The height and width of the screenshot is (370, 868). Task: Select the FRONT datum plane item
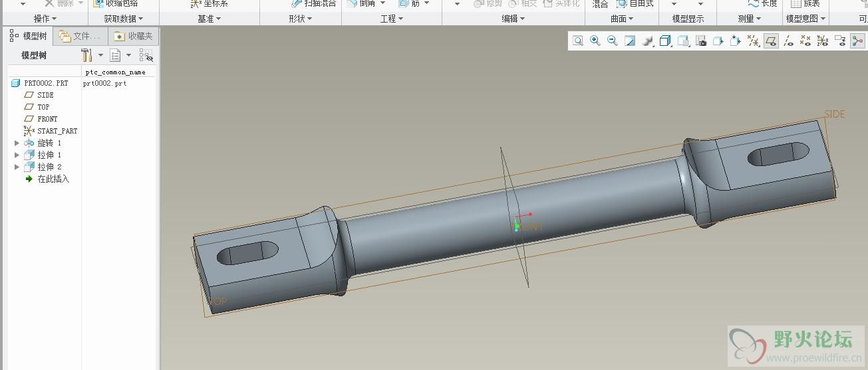(41, 119)
